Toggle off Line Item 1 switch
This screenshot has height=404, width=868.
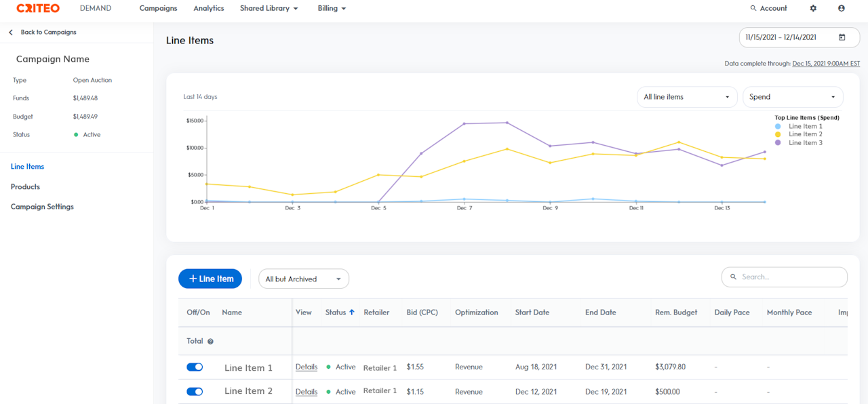(195, 367)
